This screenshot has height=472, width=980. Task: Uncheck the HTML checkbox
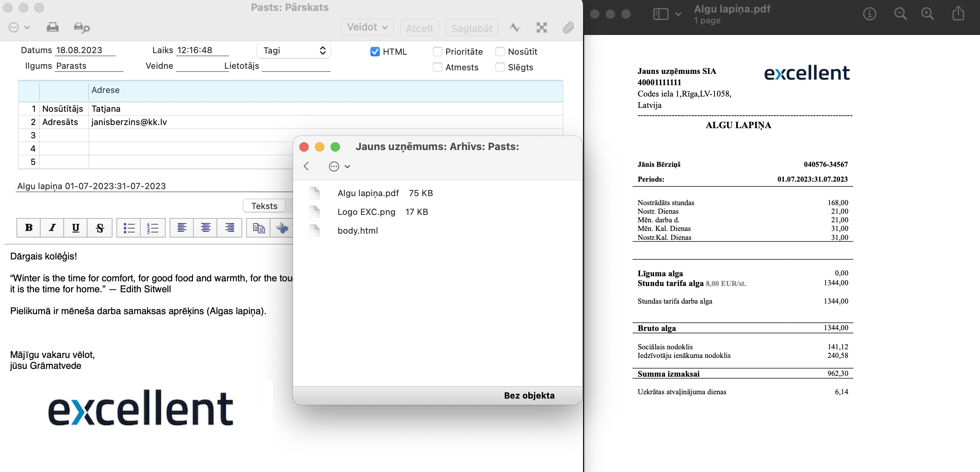pyautogui.click(x=375, y=52)
